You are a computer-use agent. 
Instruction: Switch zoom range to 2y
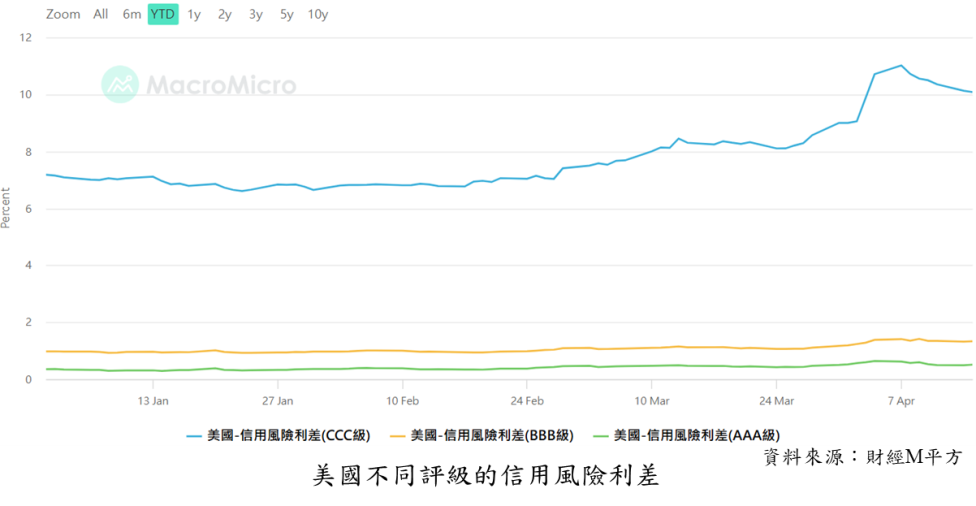(225, 14)
